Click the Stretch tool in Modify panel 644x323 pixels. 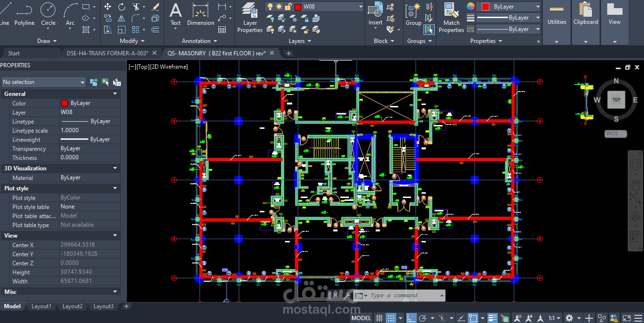[108, 30]
